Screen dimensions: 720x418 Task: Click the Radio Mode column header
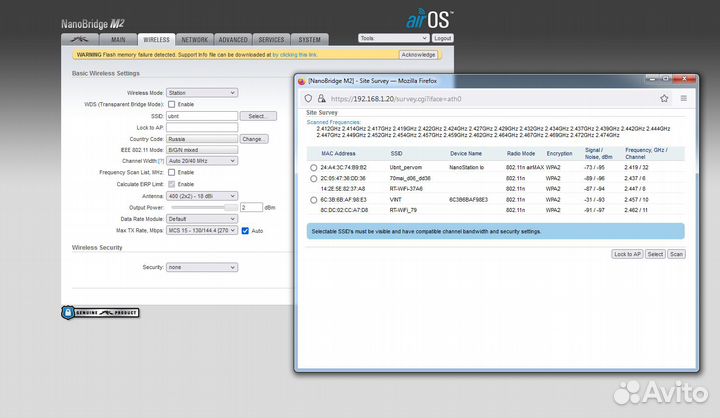pos(521,153)
